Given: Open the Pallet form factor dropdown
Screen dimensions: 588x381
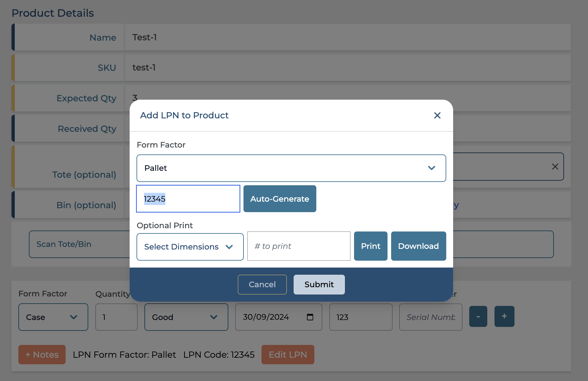Looking at the screenshot, I should point(291,168).
